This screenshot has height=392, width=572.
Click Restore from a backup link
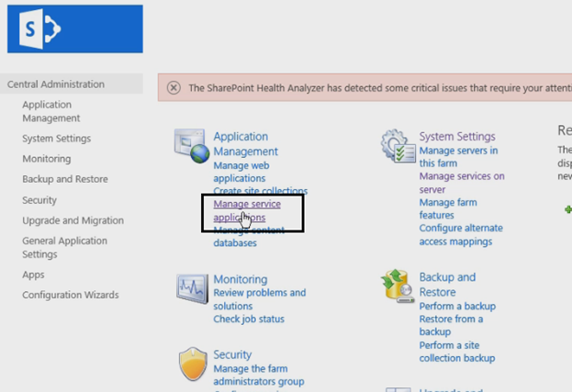451,325
